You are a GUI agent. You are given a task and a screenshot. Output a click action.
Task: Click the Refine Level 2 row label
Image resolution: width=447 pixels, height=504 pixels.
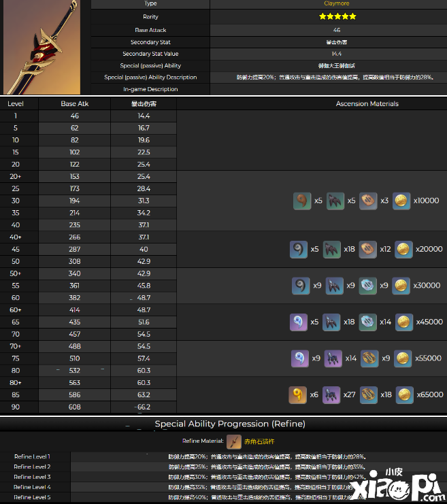coord(32,467)
